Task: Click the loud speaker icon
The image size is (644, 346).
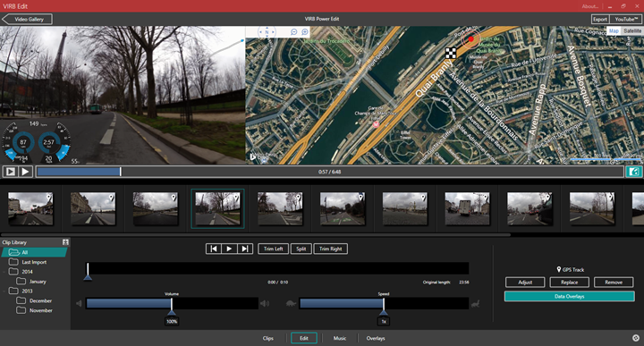Action: click(265, 304)
